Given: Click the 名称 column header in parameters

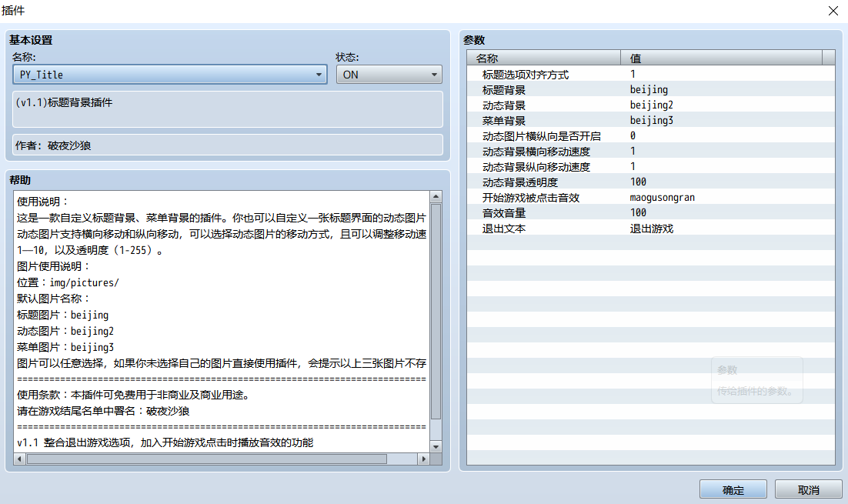Looking at the screenshot, I should pyautogui.click(x=543, y=58).
